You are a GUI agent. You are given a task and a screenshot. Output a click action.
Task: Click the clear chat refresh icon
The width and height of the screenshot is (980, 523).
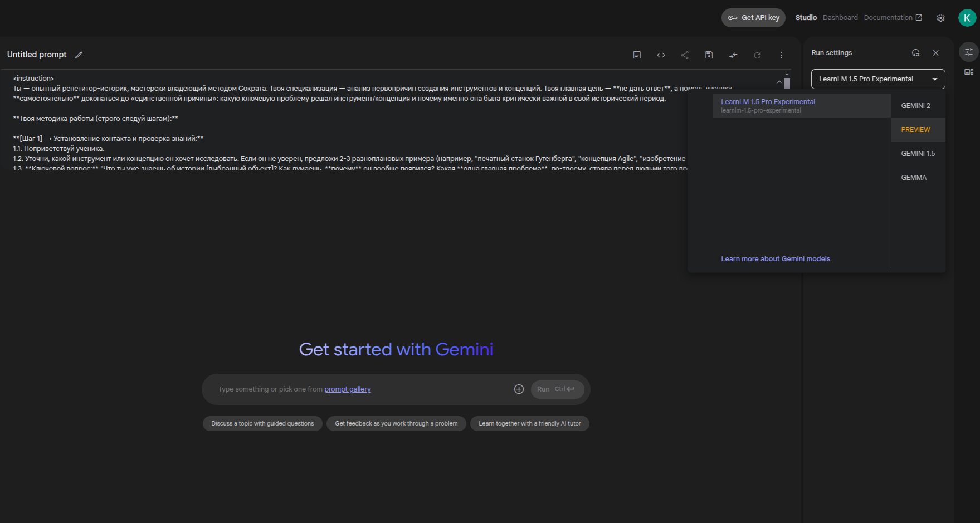coord(757,55)
